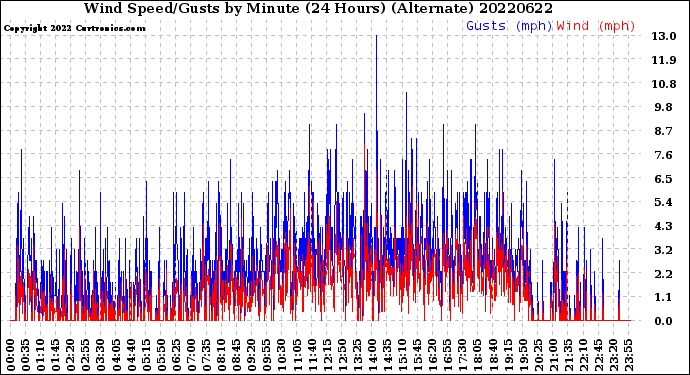Click the 21:00 time axis label

pyautogui.click(x=553, y=355)
